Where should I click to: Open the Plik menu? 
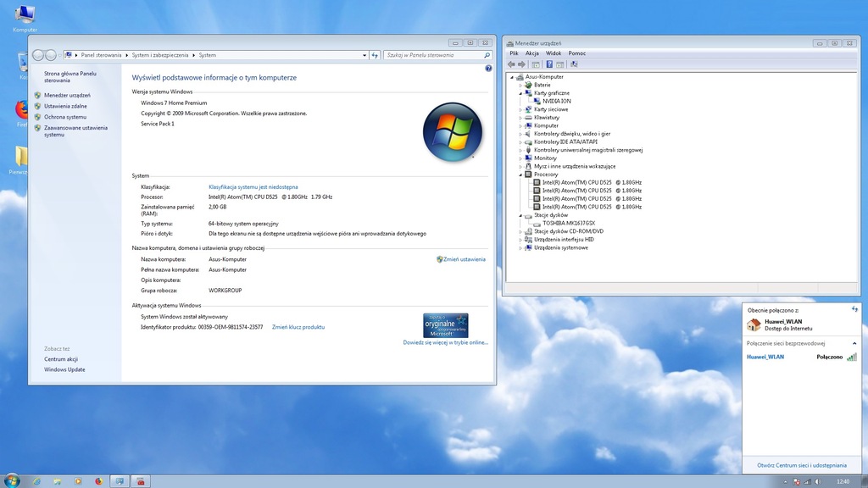[515, 53]
